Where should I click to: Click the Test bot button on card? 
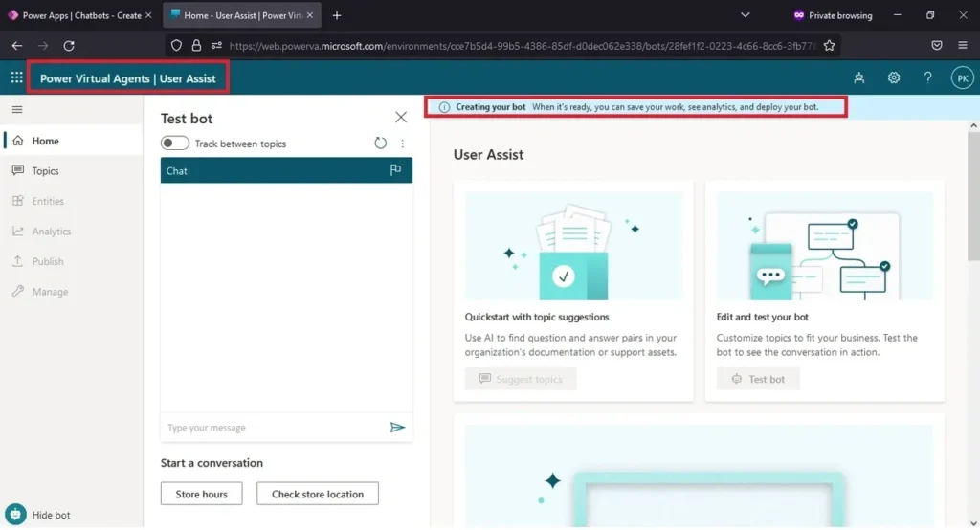click(758, 379)
